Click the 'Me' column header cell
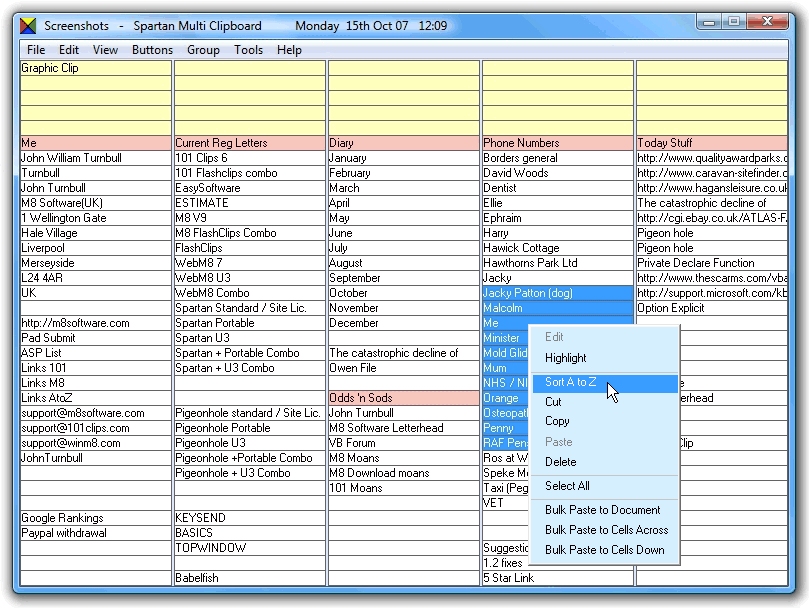The image size is (809, 608). point(95,143)
